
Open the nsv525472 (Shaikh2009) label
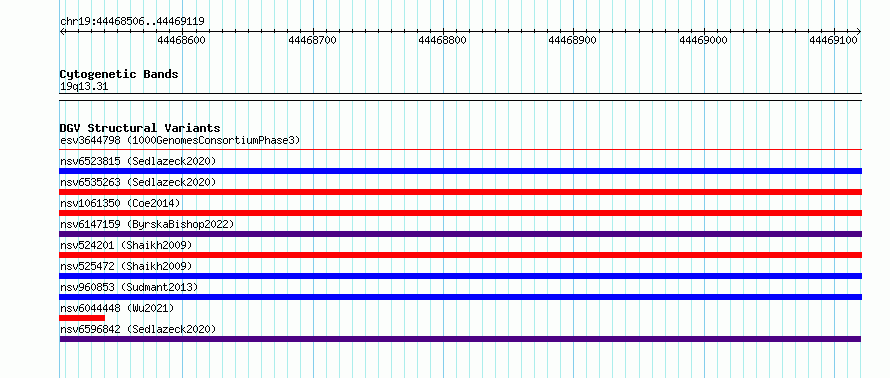coord(126,266)
